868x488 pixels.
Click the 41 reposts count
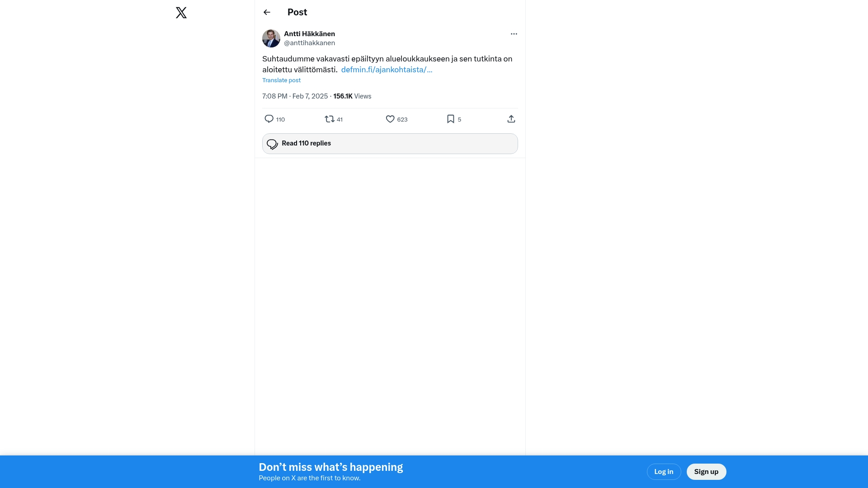pos(340,120)
